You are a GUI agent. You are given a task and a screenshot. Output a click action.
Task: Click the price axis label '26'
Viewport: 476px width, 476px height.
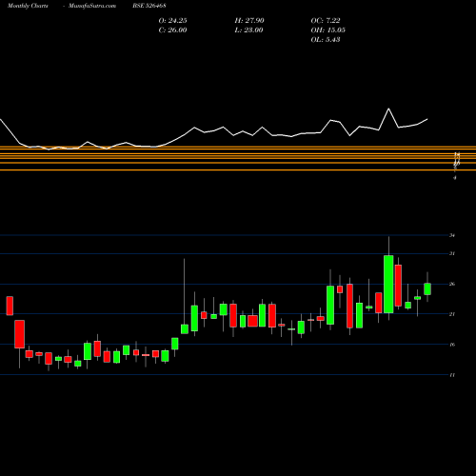(x=452, y=284)
